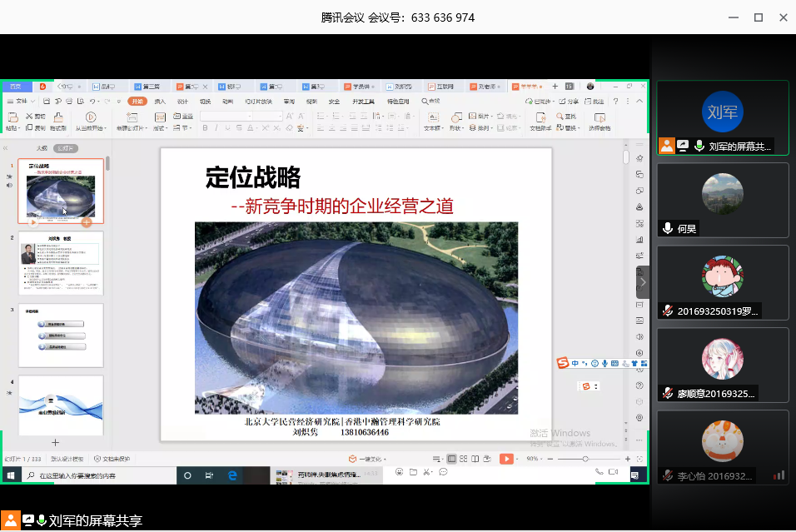The image size is (796, 532).
Task: Switch to the 大纲 outline tab
Action: pyautogui.click(x=42, y=148)
